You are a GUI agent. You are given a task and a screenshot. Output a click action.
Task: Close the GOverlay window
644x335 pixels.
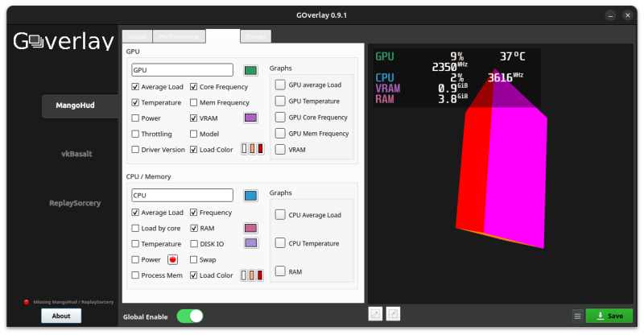pos(628,15)
